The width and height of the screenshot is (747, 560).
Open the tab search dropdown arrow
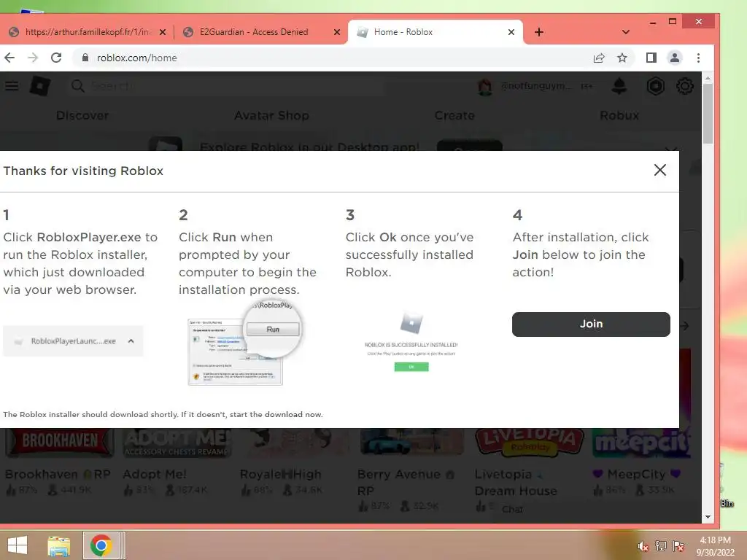tap(626, 32)
